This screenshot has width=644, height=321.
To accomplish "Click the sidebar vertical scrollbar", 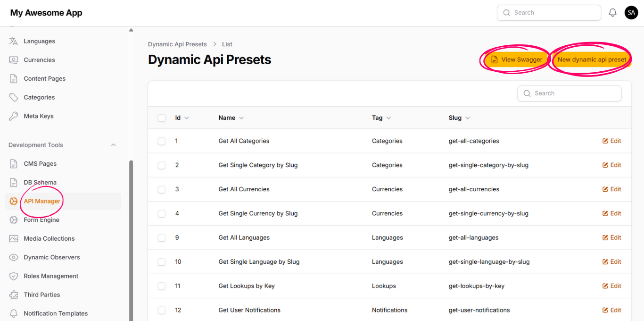I will (x=131, y=236).
